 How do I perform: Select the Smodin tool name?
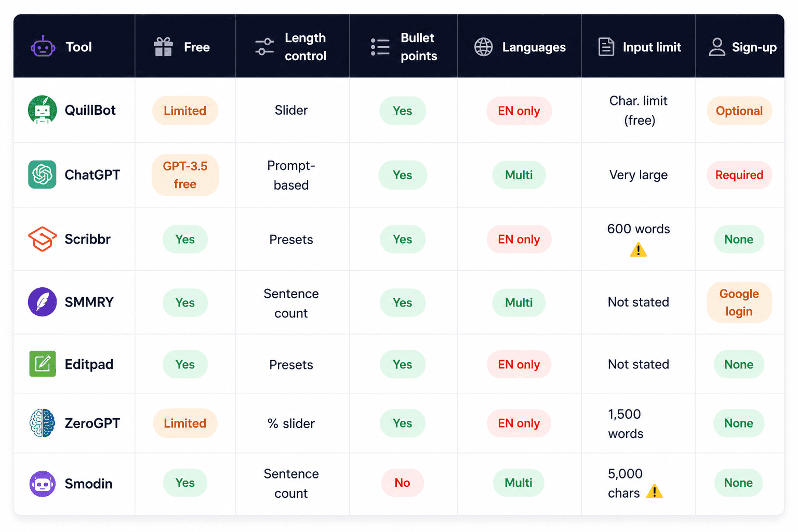coord(88,484)
